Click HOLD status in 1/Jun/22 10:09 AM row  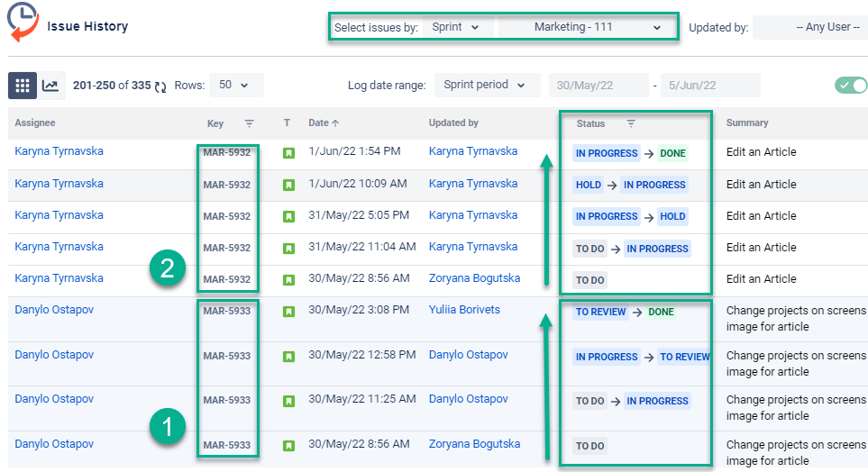pyautogui.click(x=588, y=185)
